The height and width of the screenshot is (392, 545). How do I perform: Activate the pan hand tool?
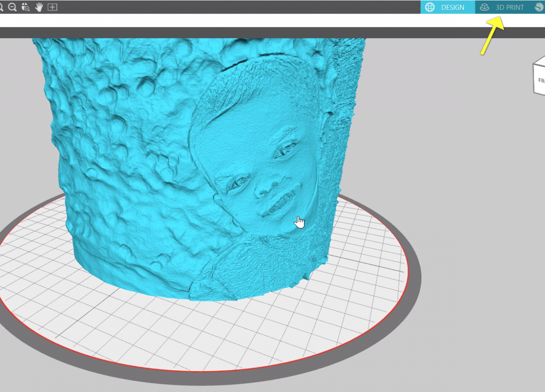[x=39, y=7]
